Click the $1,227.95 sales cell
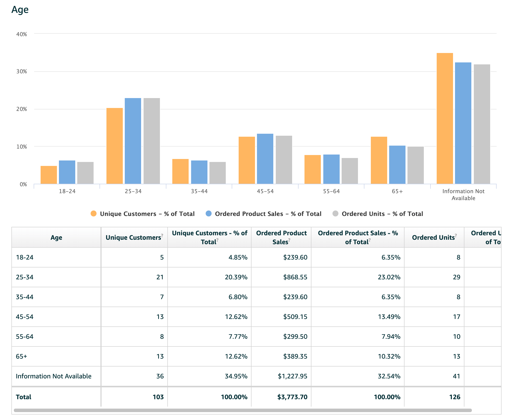The width and height of the screenshot is (506, 420). click(x=292, y=376)
